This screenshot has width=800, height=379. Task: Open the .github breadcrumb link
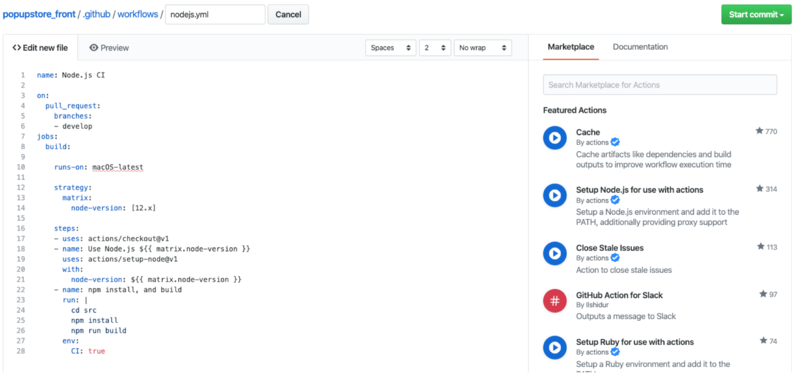tap(96, 14)
